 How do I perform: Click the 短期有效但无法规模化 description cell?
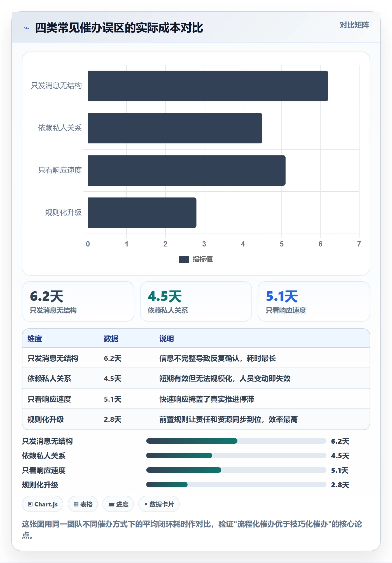tap(225, 378)
